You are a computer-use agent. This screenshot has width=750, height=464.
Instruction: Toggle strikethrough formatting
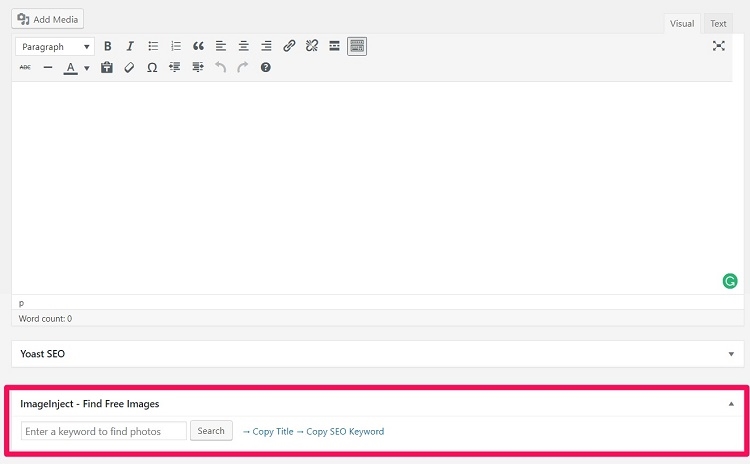[x=25, y=68]
